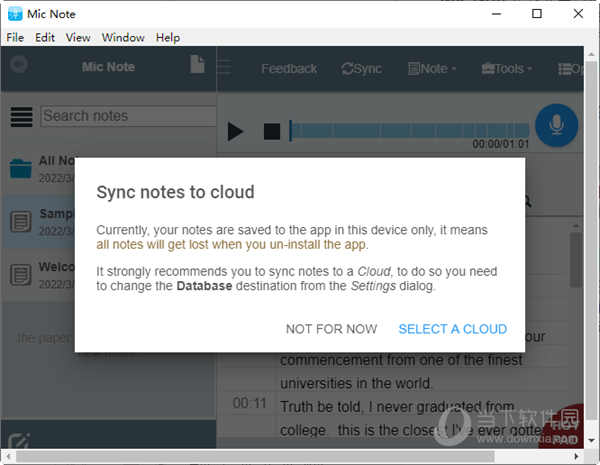The width and height of the screenshot is (600, 465).
Task: Open the File menu
Action: pos(15,38)
